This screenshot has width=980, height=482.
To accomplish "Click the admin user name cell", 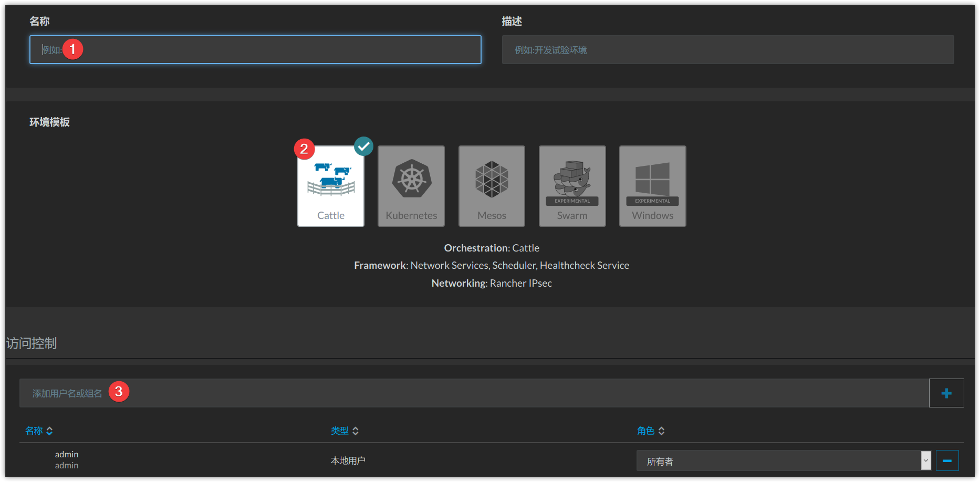I will 67,459.
